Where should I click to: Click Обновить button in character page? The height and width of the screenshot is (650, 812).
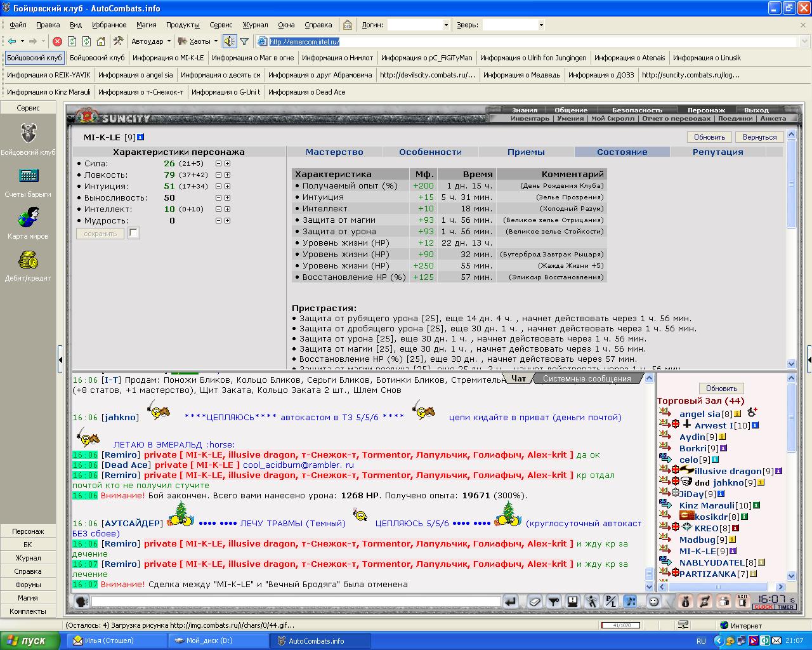pyautogui.click(x=709, y=137)
